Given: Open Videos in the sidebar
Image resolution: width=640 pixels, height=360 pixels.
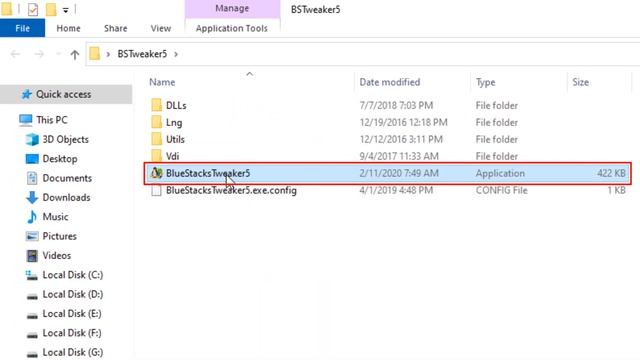Looking at the screenshot, I should pyautogui.click(x=57, y=256).
